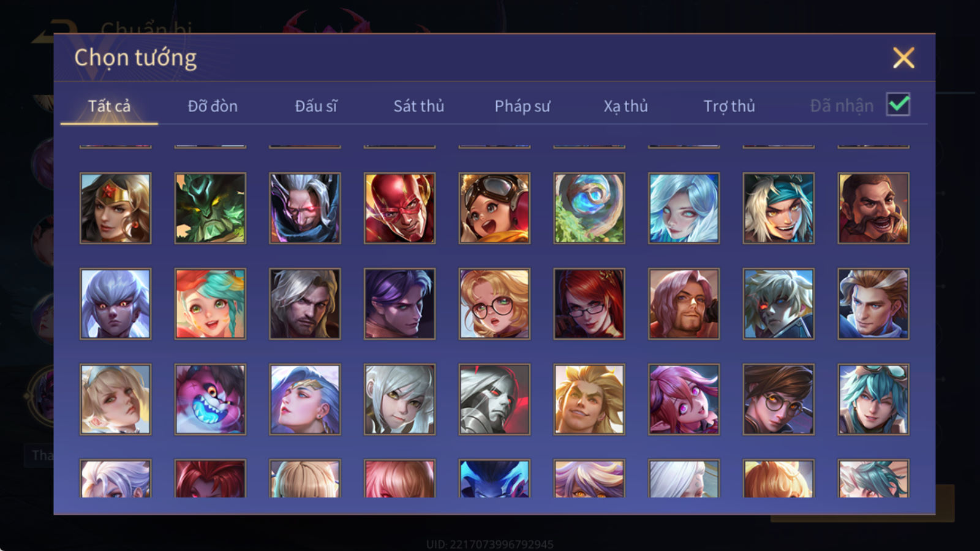Image resolution: width=980 pixels, height=551 pixels.
Task: Close the Chọn tướng dialog
Action: (x=903, y=58)
